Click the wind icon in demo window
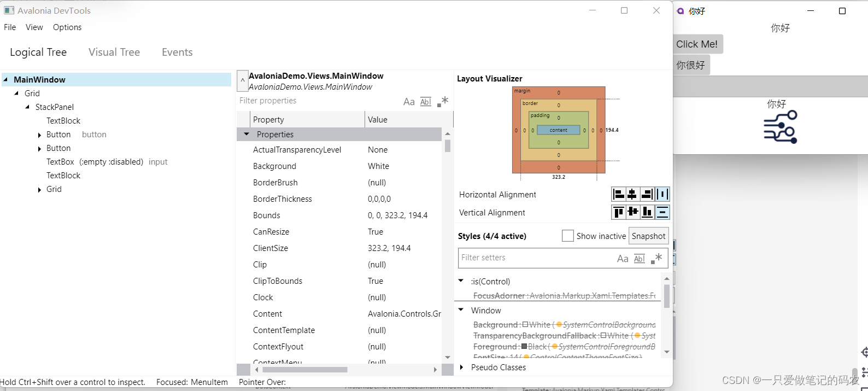The image size is (868, 391). pyautogui.click(x=781, y=127)
